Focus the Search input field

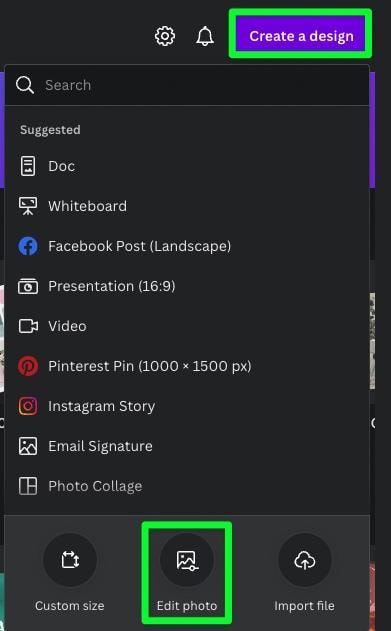187,85
